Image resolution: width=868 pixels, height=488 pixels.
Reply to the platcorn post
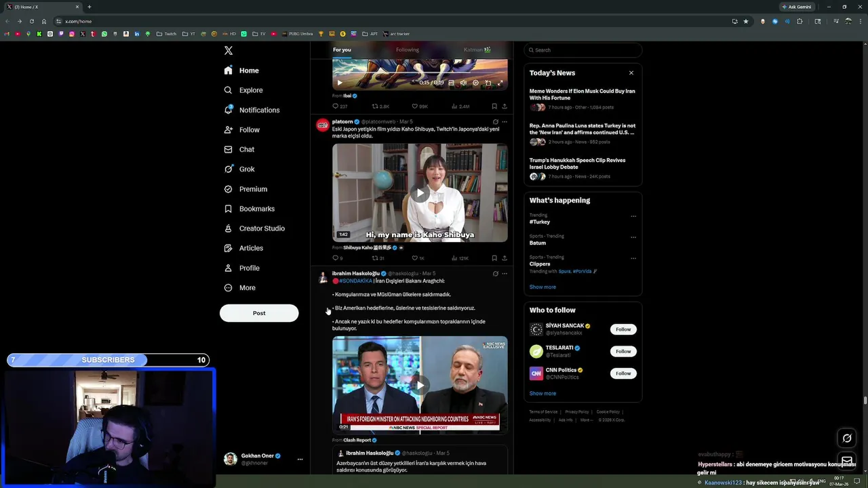pos(337,258)
